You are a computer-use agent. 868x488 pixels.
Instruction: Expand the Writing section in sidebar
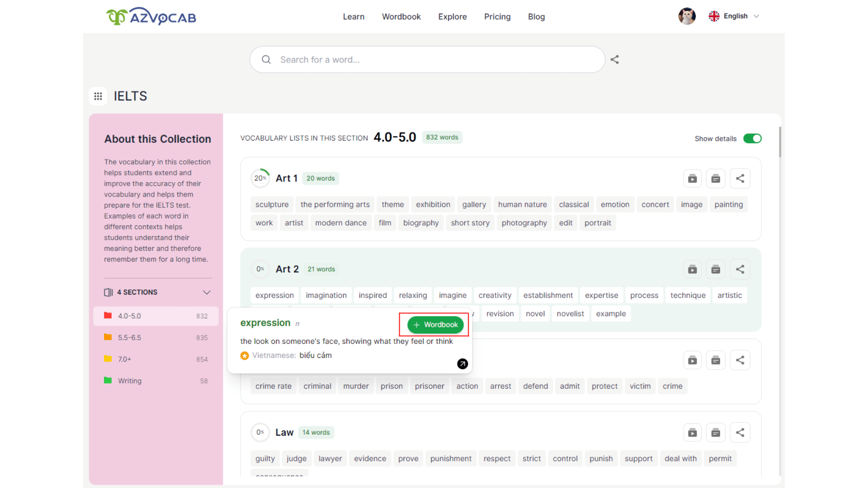tap(129, 380)
